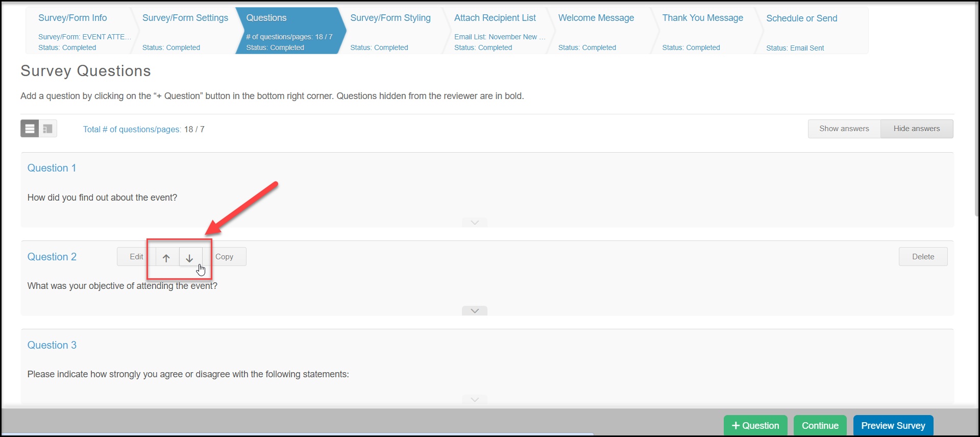This screenshot has width=980, height=437.
Task: Expand Question 1 answers chevron
Action: (x=475, y=223)
